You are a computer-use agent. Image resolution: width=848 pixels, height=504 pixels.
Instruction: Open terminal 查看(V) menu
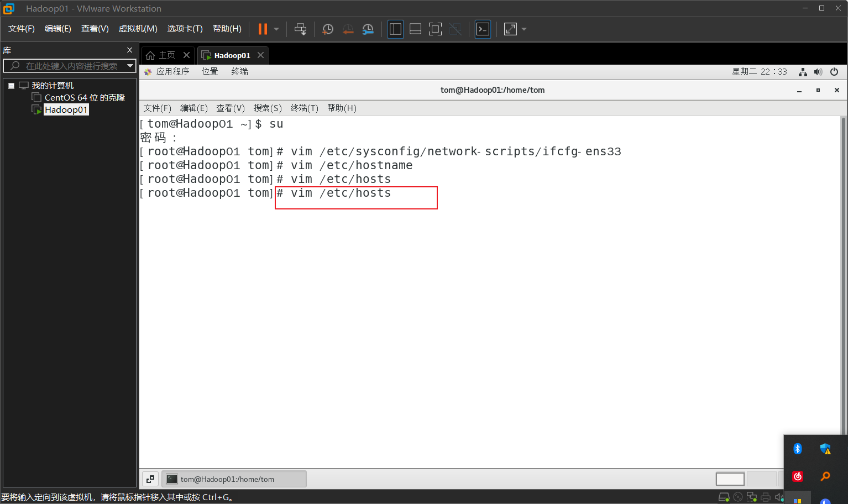point(231,108)
